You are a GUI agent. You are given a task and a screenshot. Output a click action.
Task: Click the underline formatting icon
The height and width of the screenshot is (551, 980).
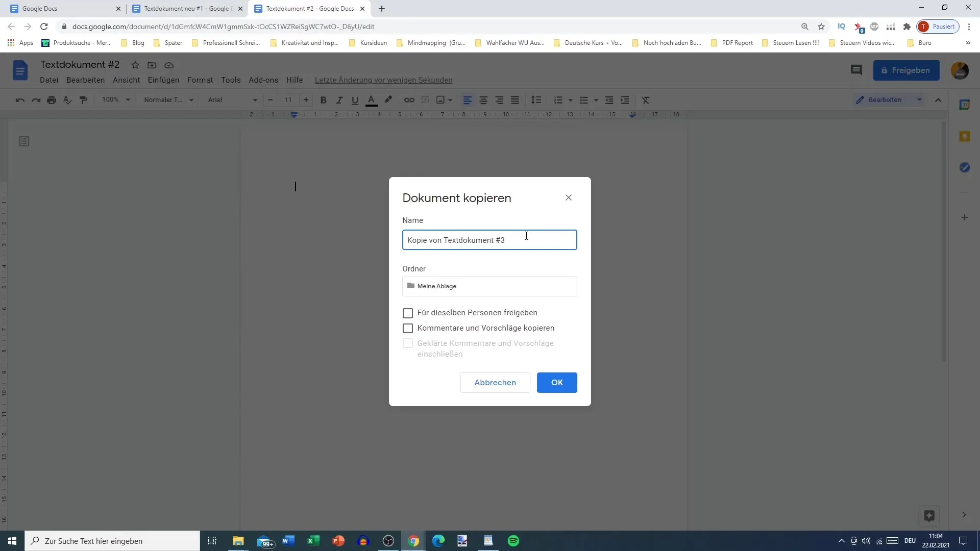(355, 99)
